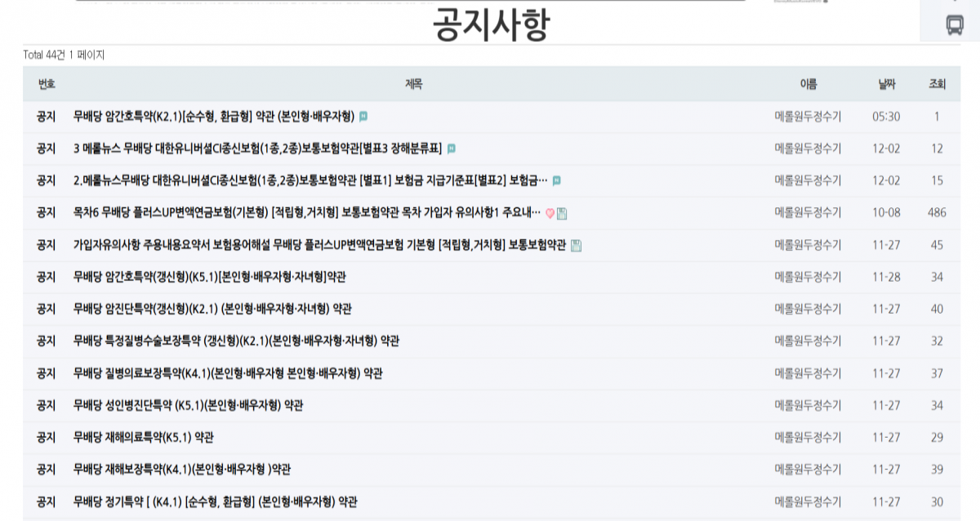Open 무배당 재해의료특약(K5.1) 약관 post
This screenshot has width=980, height=521.
(143, 437)
